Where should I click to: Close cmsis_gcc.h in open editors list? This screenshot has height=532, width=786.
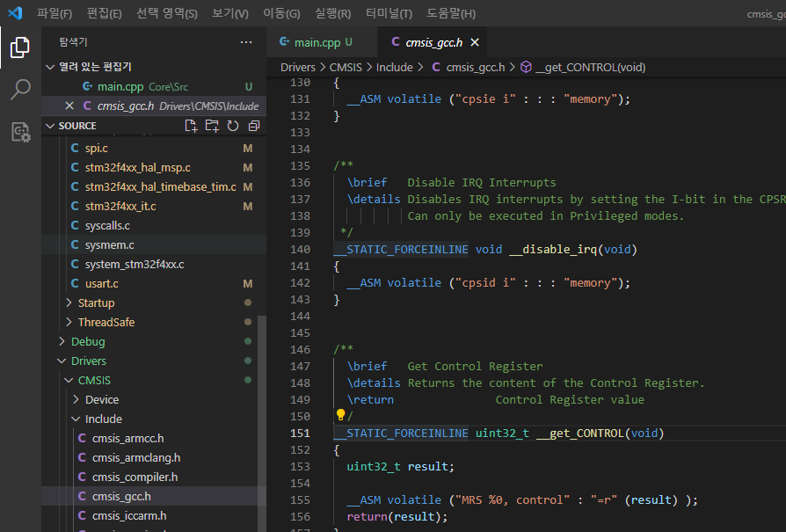tap(69, 106)
